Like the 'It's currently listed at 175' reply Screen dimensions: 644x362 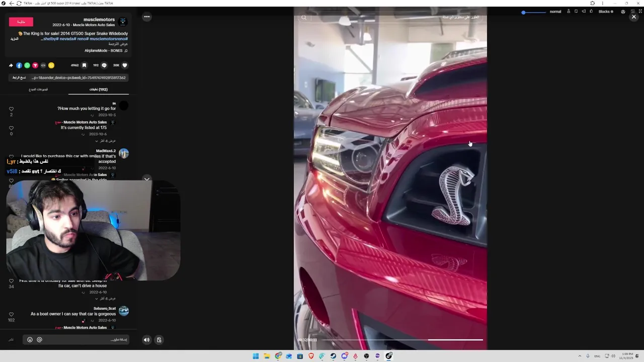pyautogui.click(x=11, y=128)
